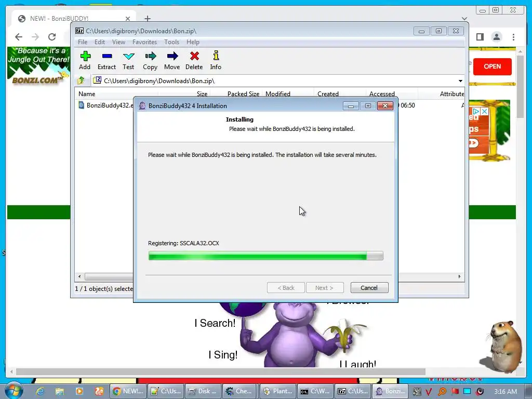Click the red flag tray icon
Image resolution: width=532 pixels, height=399 pixels.
point(455,391)
